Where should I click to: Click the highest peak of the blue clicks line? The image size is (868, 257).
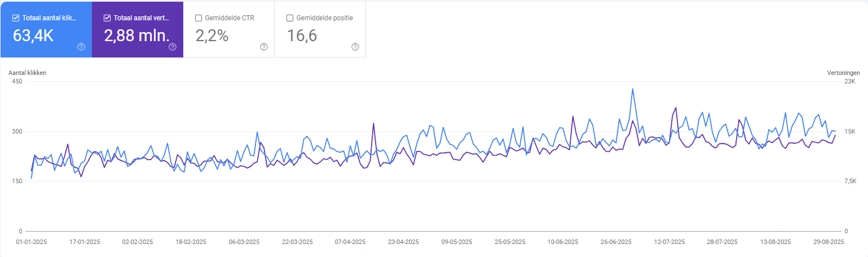pyautogui.click(x=632, y=88)
